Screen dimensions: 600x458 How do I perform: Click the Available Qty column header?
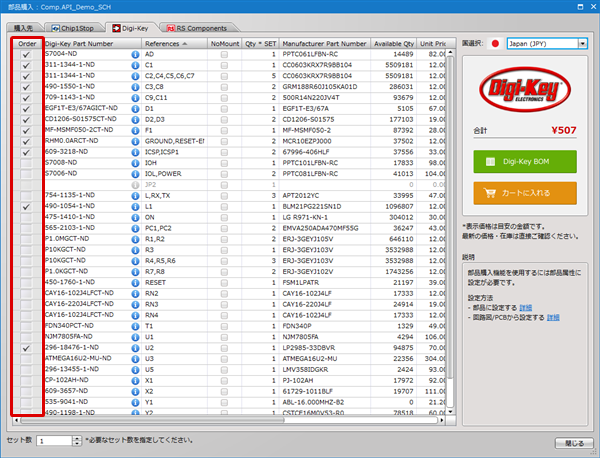pos(394,44)
